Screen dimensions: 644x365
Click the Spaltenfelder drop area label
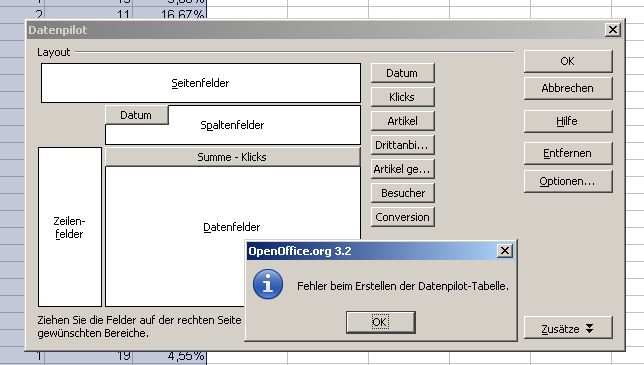(232, 125)
